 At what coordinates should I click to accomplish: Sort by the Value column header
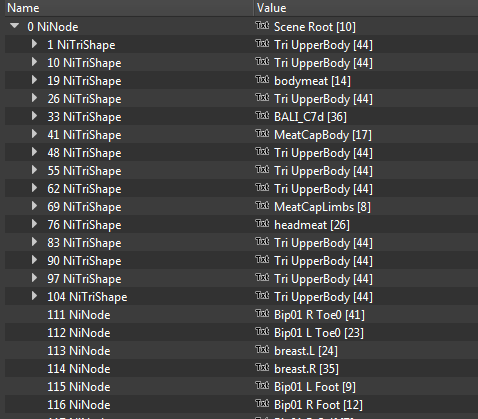366,8
